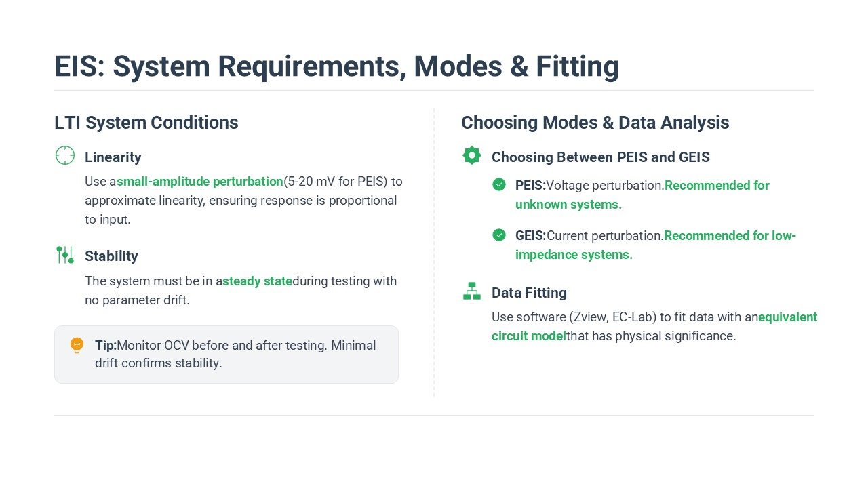Click the hierarchy icon beside Data Fitting
Screen dimensions: 868x488
(472, 291)
